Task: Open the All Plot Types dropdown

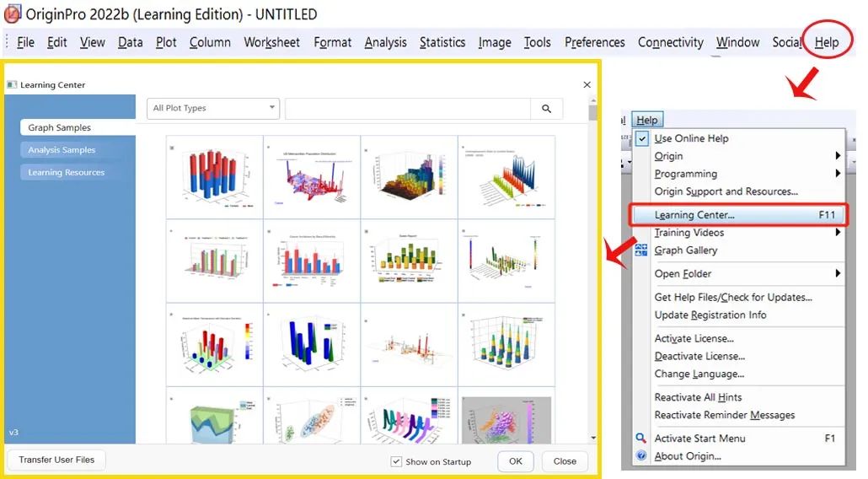Action: (213, 108)
